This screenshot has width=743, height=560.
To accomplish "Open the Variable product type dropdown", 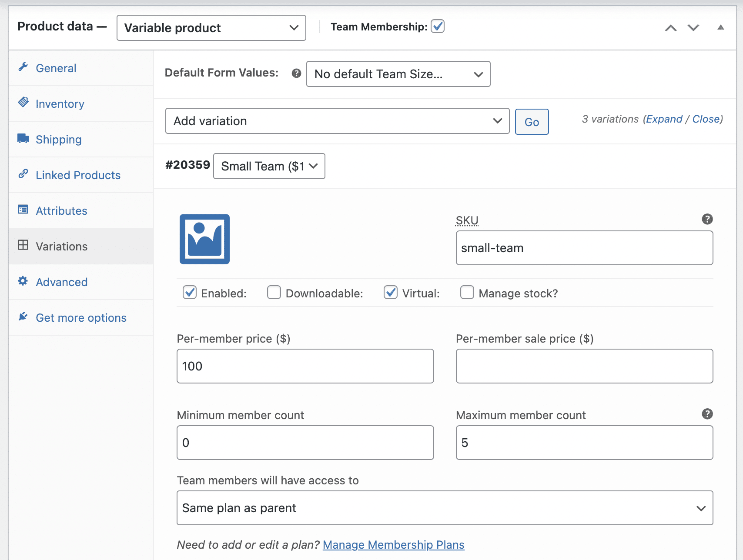I will (211, 28).
